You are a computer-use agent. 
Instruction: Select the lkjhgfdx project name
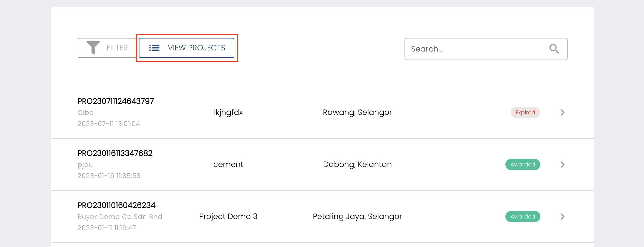(x=228, y=112)
